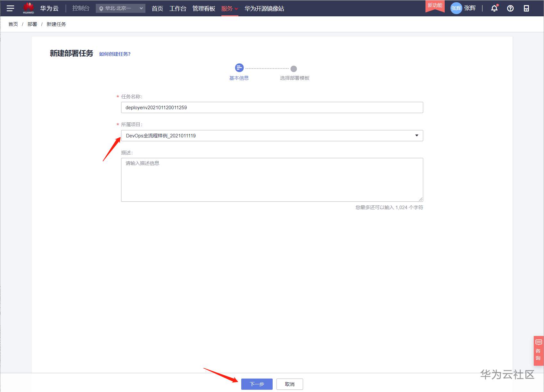This screenshot has height=392, width=544.
Task: Click the 华为云 brand text
Action: 49,8
